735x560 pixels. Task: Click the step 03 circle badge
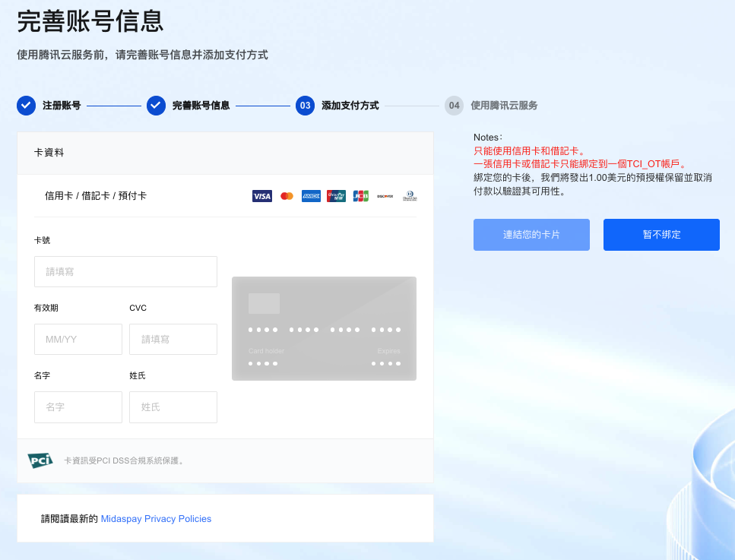(305, 106)
